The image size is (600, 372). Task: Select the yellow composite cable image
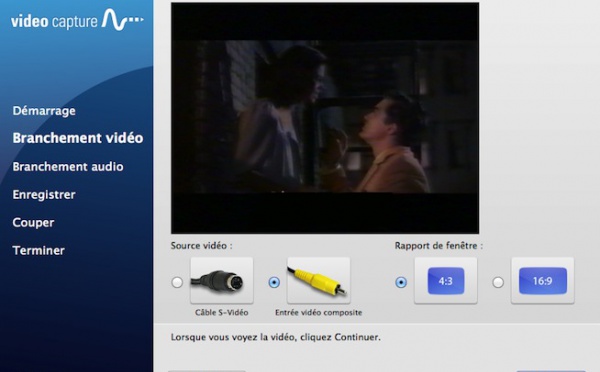pos(318,281)
